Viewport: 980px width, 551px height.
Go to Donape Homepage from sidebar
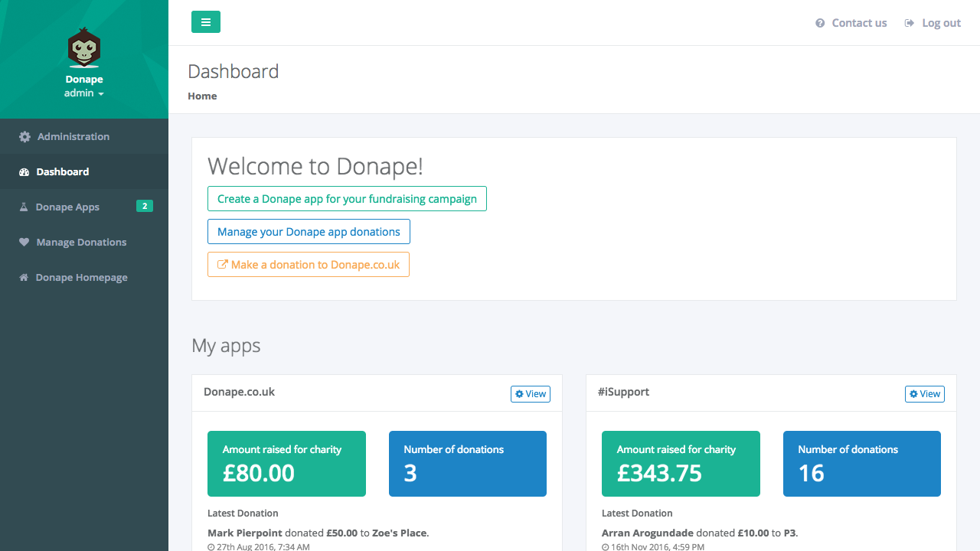(84, 277)
